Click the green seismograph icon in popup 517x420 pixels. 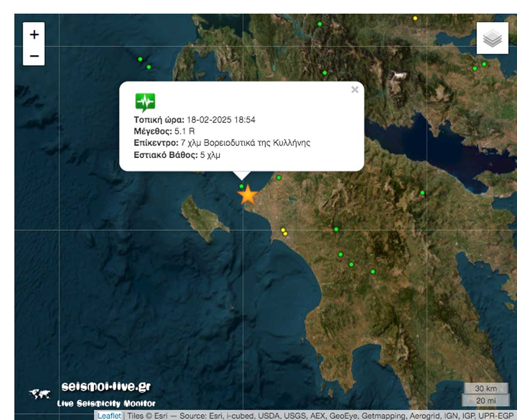[x=145, y=103]
